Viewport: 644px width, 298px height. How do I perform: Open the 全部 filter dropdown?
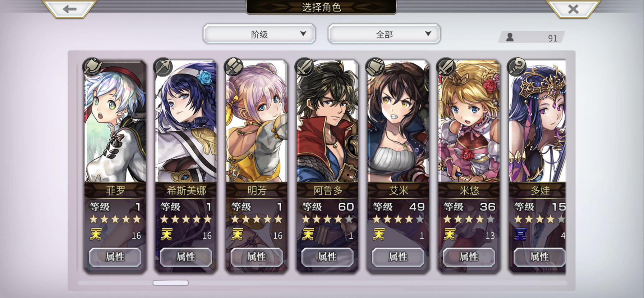384,34
